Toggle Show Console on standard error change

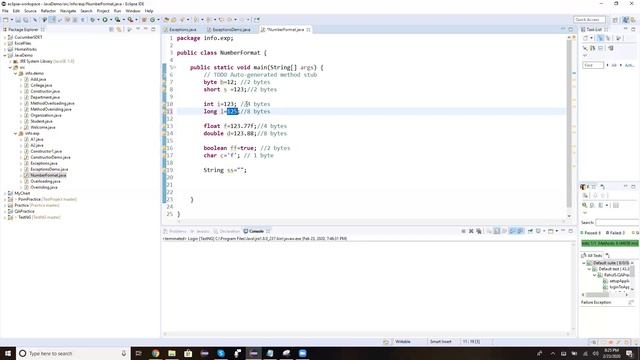click(x=520, y=231)
